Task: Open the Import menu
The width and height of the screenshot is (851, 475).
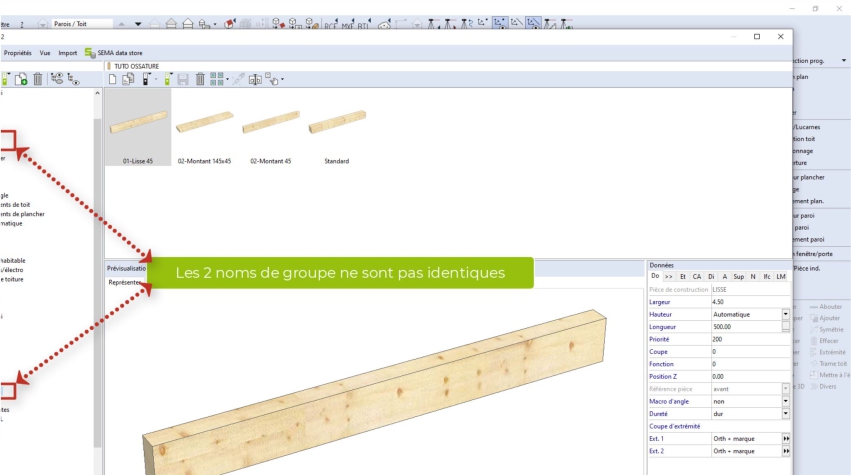Action: pyautogui.click(x=67, y=53)
